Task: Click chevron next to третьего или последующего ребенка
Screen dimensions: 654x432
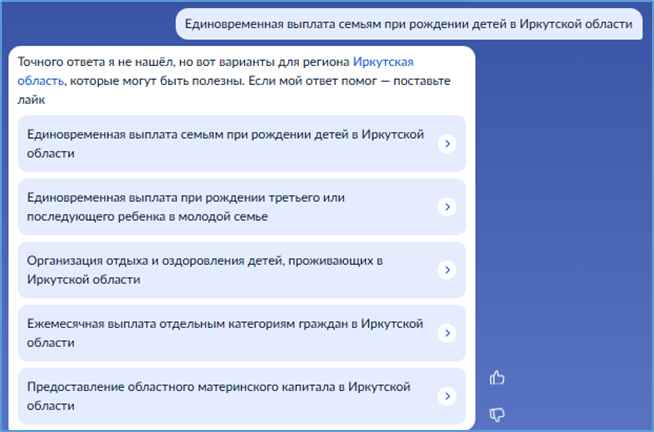Action: coord(447,207)
